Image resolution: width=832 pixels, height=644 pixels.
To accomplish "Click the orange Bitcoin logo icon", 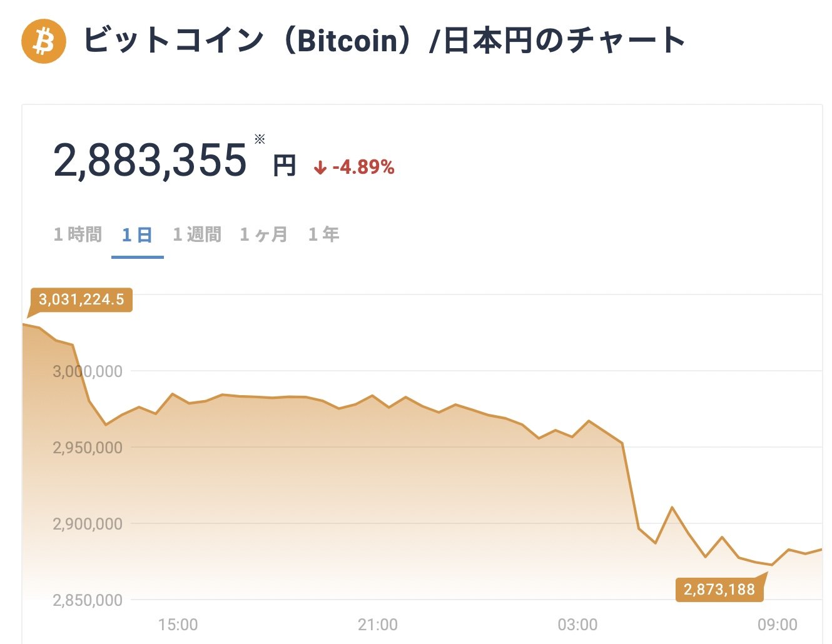I will click(44, 41).
